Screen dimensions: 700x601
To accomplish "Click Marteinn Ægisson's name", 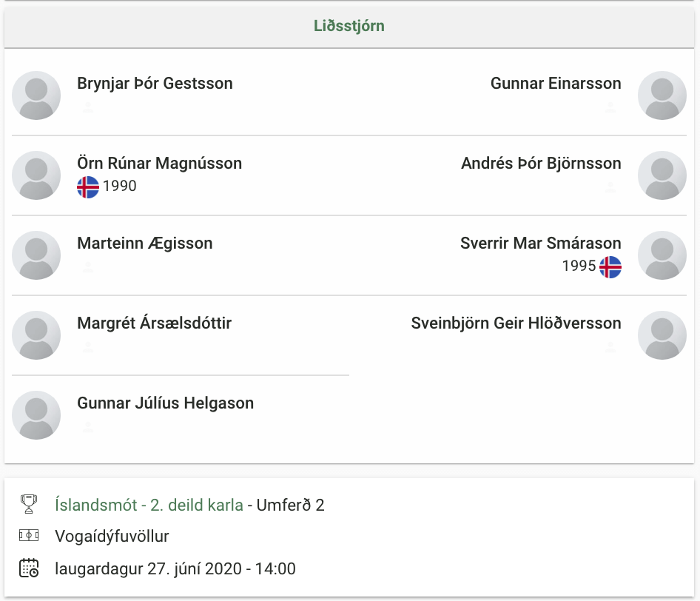I will click(144, 244).
